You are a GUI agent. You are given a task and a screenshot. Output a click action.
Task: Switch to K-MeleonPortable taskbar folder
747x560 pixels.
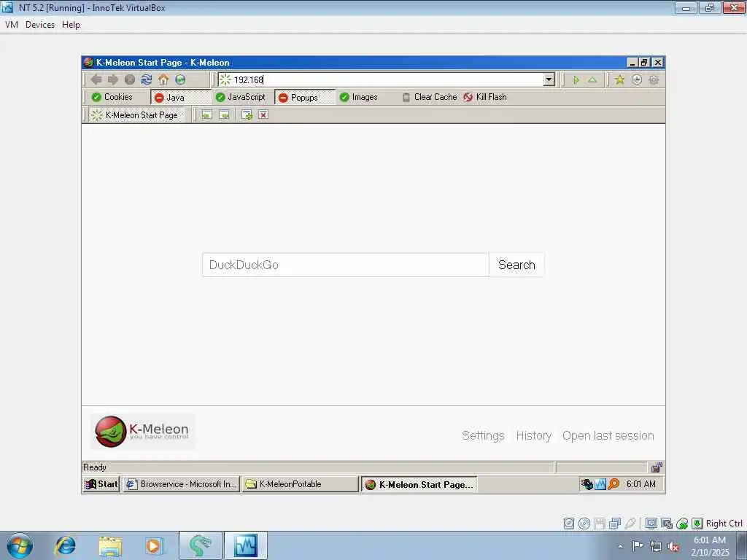300,484
